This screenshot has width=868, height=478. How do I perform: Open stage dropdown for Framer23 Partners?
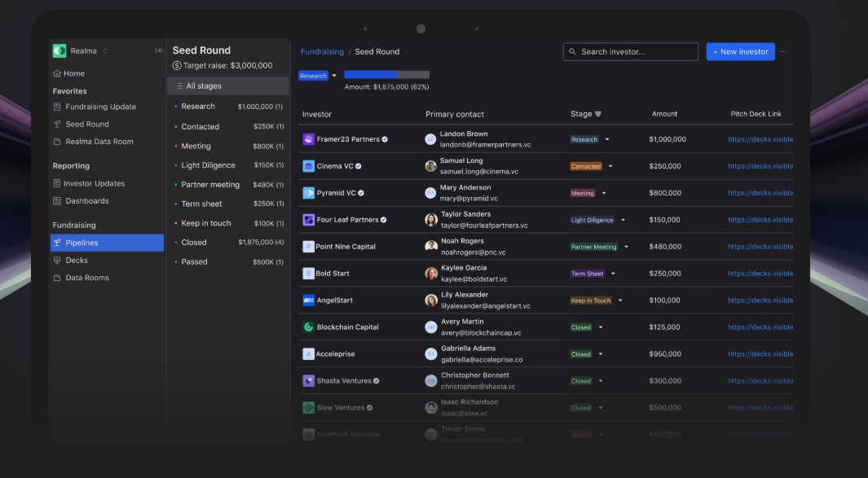pos(607,140)
